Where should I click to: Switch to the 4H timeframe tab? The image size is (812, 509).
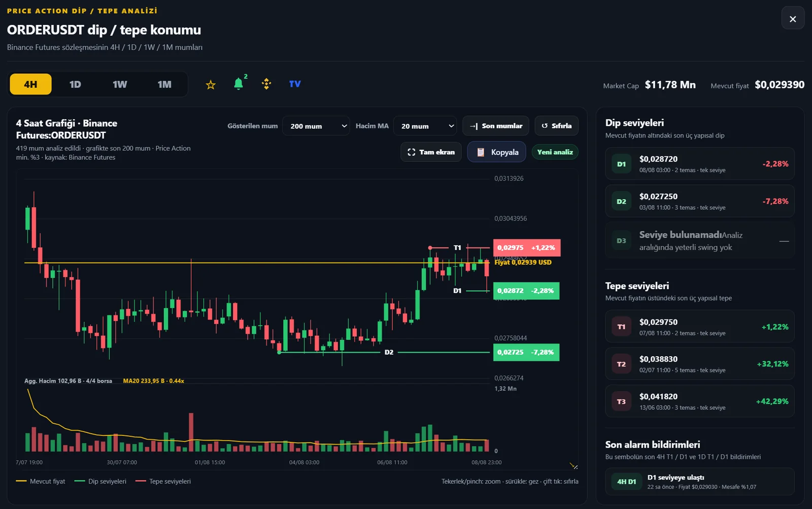pos(30,84)
